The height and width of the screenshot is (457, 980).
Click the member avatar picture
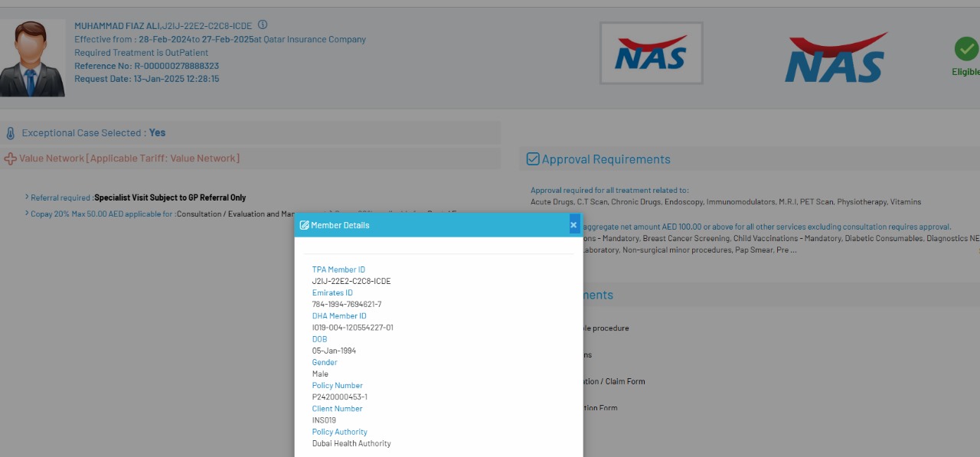coord(32,58)
